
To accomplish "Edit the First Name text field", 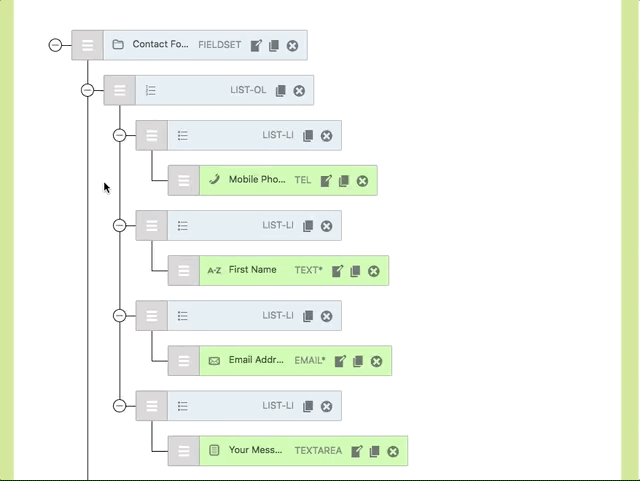I will 338,271.
